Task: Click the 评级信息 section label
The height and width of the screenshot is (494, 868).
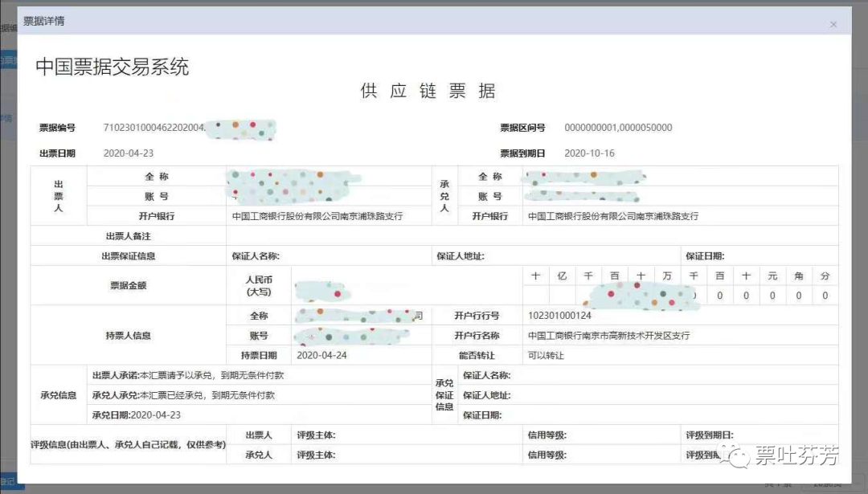Action: click(129, 445)
